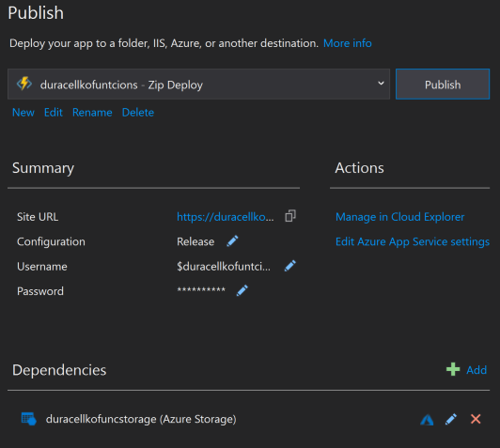Rename the publish profile

tap(92, 113)
